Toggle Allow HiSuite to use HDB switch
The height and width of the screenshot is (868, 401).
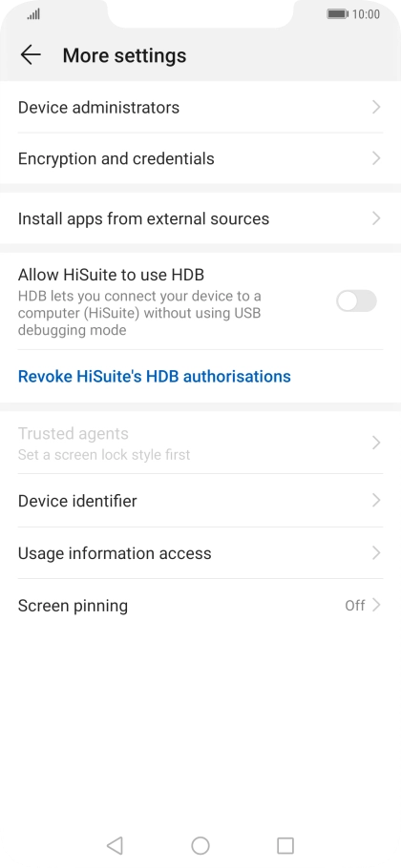click(356, 301)
